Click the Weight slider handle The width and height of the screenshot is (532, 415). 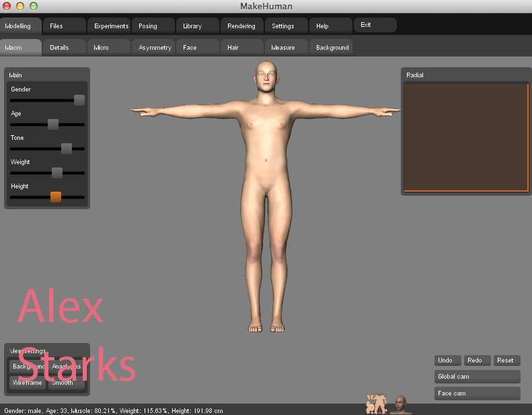tap(57, 173)
